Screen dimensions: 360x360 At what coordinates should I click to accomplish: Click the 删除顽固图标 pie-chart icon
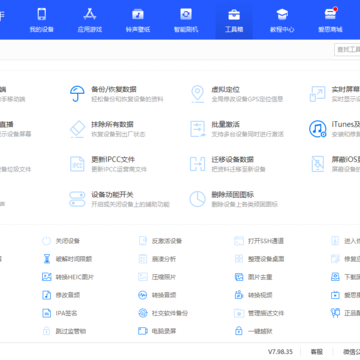click(x=197, y=199)
